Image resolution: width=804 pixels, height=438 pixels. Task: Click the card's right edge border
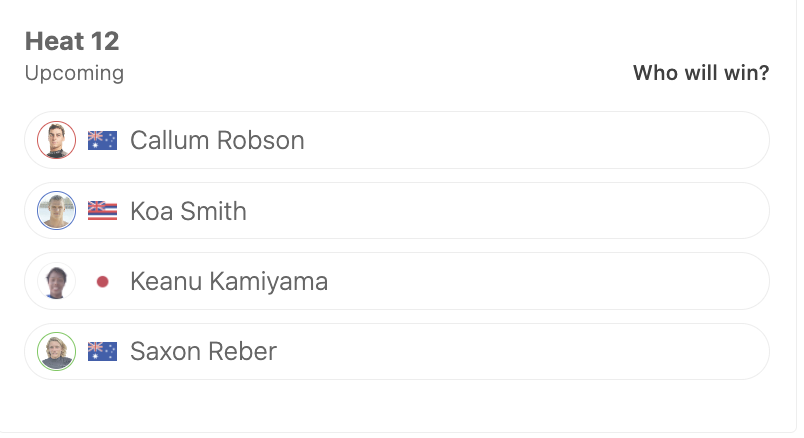[x=796, y=215]
